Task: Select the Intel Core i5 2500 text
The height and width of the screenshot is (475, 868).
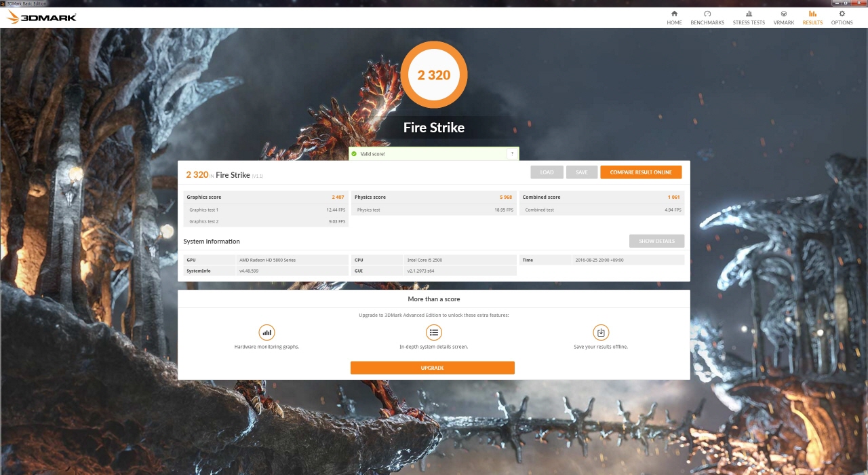Action: 425,260
